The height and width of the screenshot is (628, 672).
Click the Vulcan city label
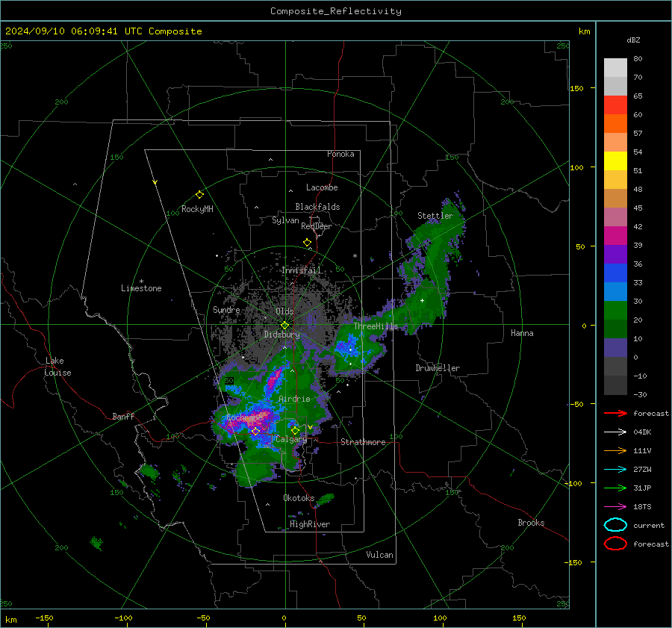(x=379, y=555)
